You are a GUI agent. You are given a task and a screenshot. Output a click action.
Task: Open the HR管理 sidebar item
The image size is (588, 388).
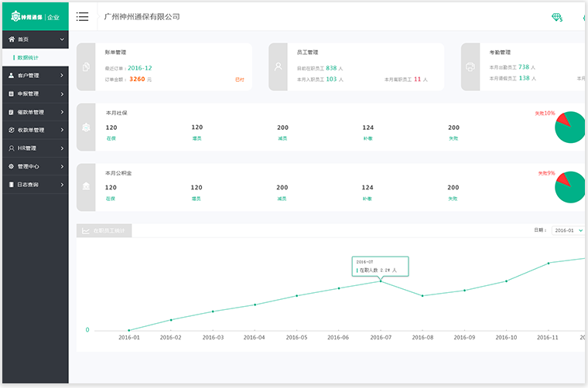pos(34,148)
